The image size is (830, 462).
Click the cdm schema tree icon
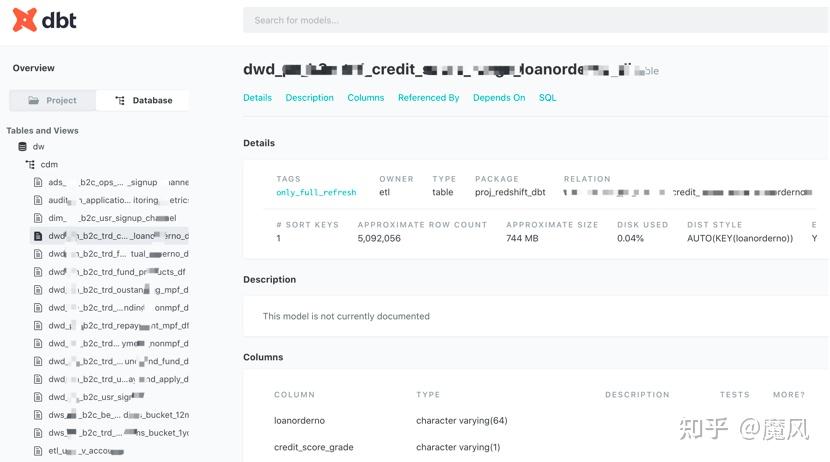point(31,164)
